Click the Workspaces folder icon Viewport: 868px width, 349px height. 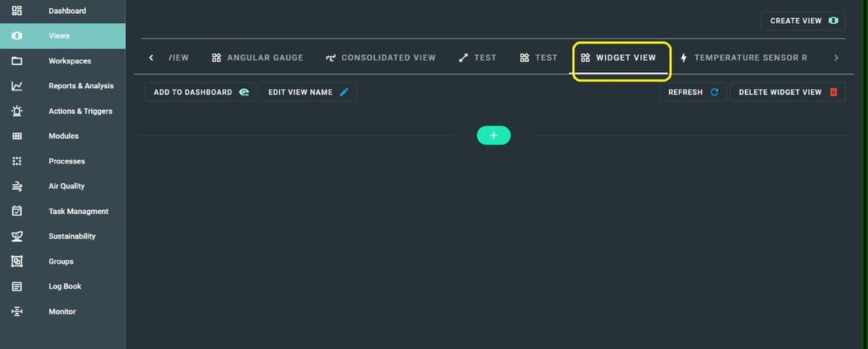[17, 61]
